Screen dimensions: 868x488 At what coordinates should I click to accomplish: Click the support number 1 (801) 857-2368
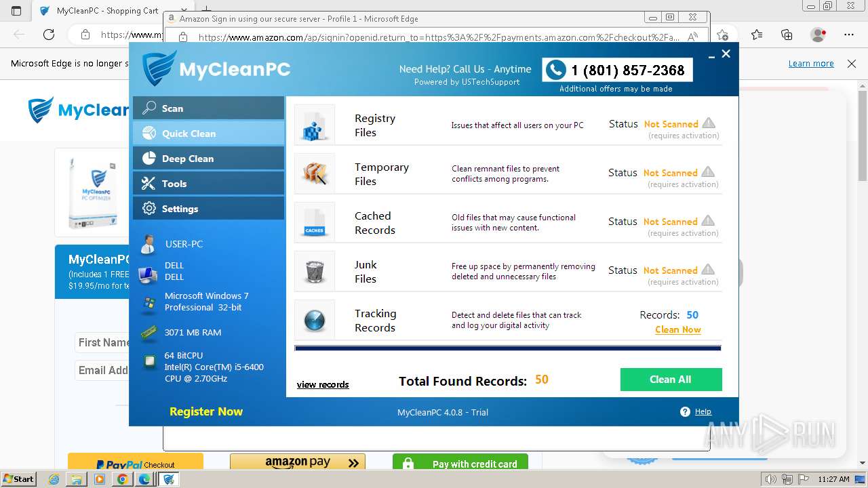[x=627, y=70]
